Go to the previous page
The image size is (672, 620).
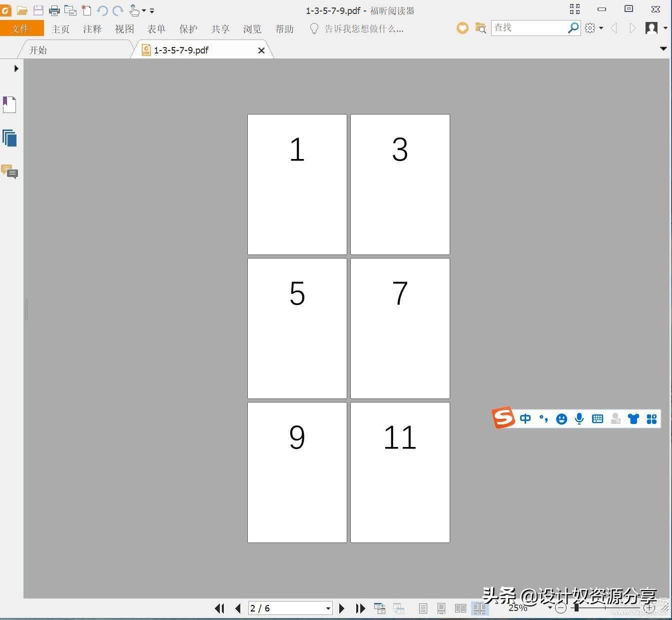coord(238,608)
